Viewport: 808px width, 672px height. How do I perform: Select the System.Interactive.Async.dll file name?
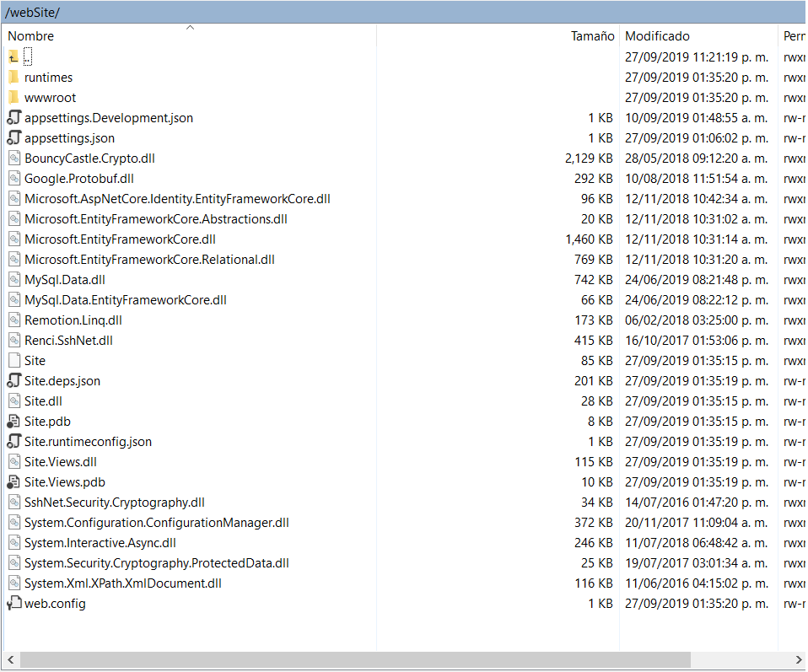click(x=100, y=543)
